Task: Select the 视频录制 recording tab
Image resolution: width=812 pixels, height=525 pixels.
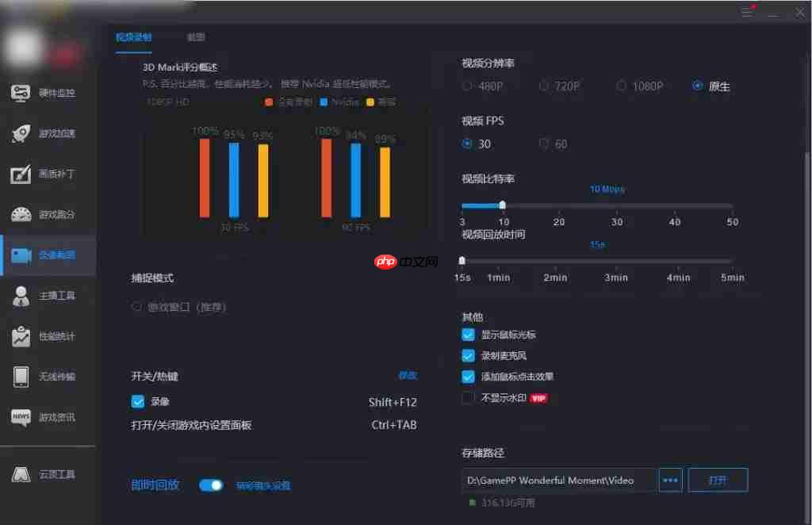Action: click(x=133, y=37)
